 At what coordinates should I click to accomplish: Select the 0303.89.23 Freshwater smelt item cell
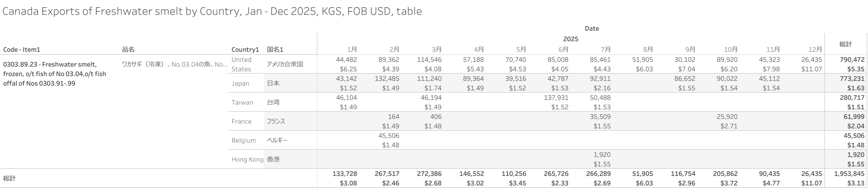pos(54,74)
